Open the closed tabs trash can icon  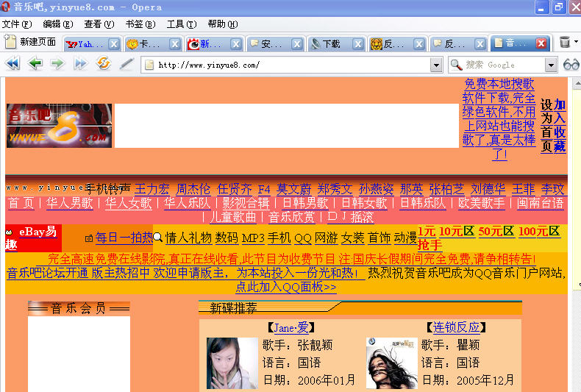click(565, 42)
